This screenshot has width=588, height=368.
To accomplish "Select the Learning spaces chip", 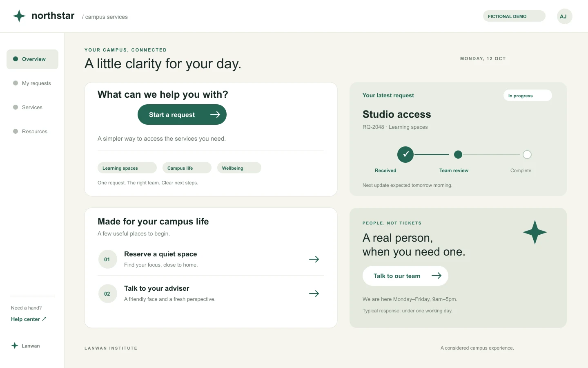I will (x=127, y=168).
